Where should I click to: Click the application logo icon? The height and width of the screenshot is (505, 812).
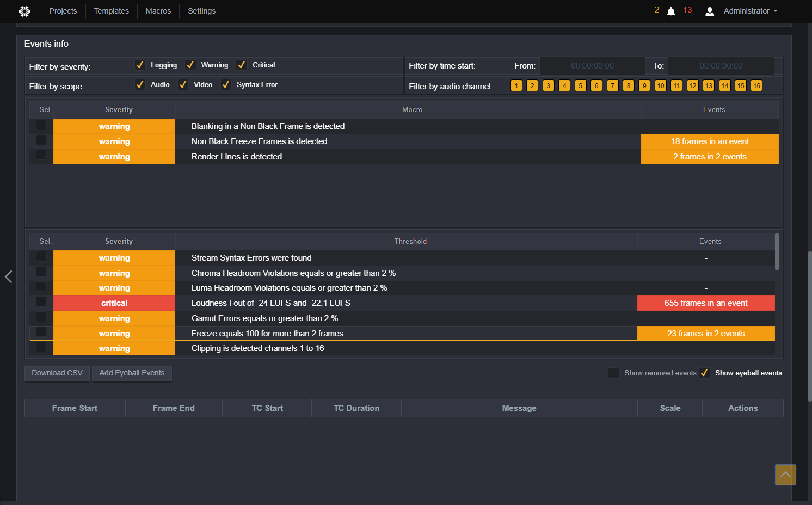coord(24,11)
